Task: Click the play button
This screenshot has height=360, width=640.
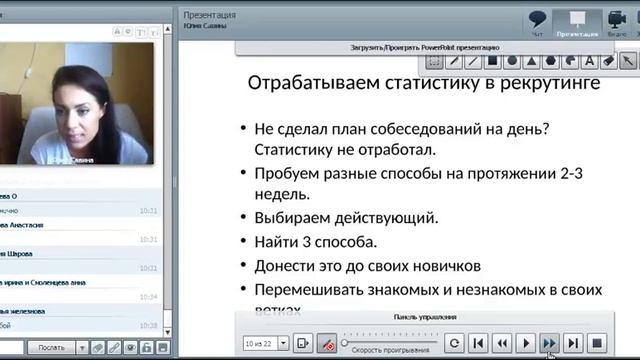Action: click(x=526, y=343)
